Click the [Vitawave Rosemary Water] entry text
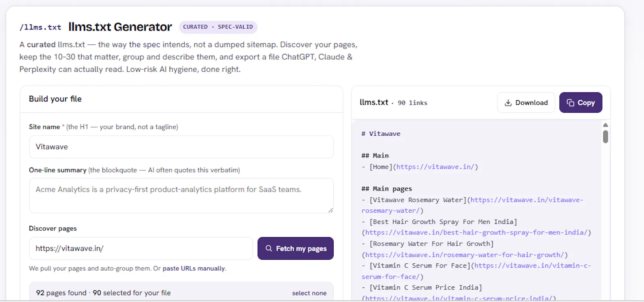Viewport: 644px width, 302px height. pyautogui.click(x=418, y=200)
